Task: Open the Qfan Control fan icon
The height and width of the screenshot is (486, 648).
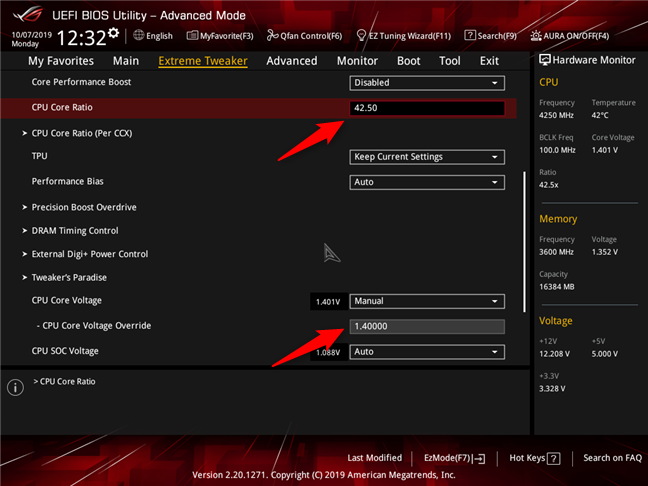Action: (x=272, y=36)
